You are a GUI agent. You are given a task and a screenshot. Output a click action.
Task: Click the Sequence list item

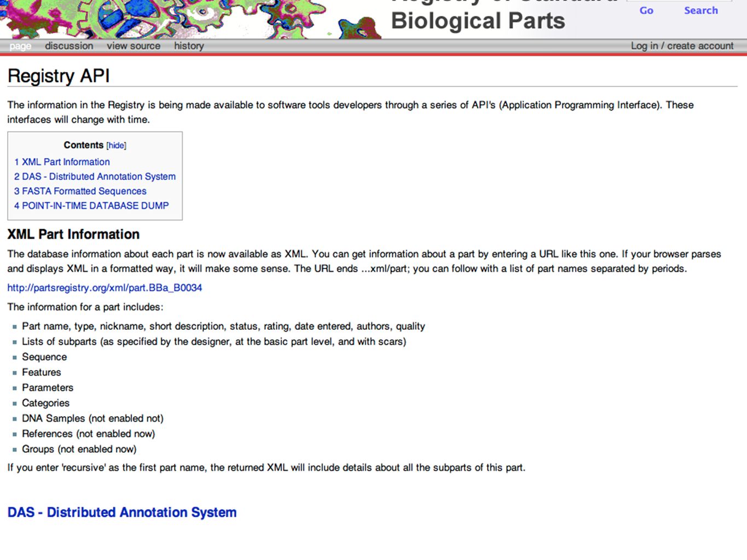click(x=44, y=357)
